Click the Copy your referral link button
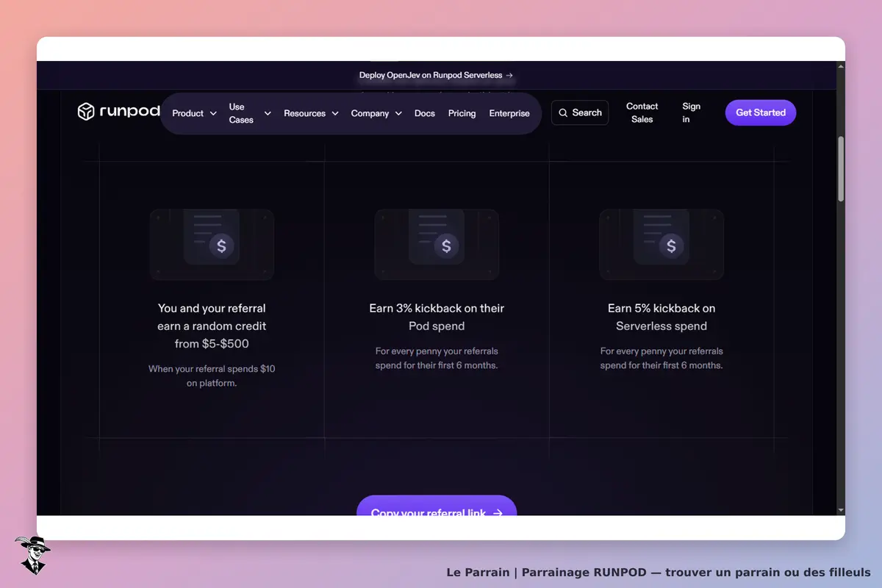Viewport: 882px width, 588px height. coord(437,506)
